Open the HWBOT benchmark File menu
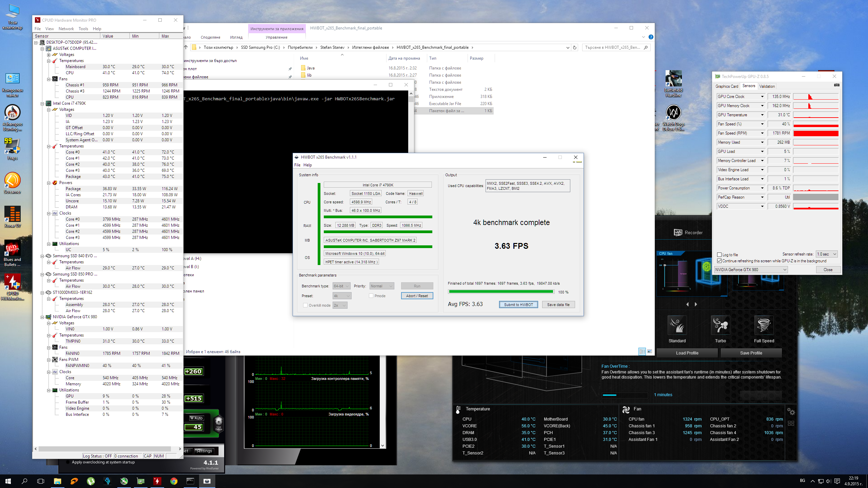The width and height of the screenshot is (868, 488). (297, 165)
